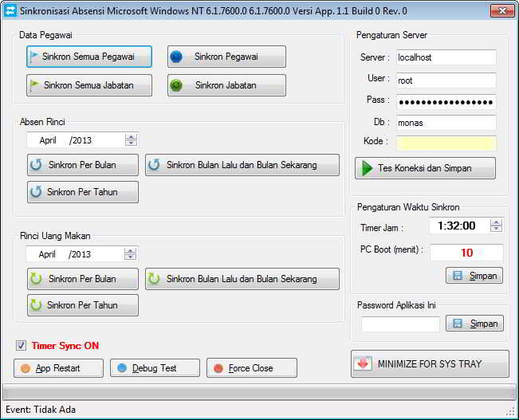Click the green Sinkron Jabatan icon

177,85
